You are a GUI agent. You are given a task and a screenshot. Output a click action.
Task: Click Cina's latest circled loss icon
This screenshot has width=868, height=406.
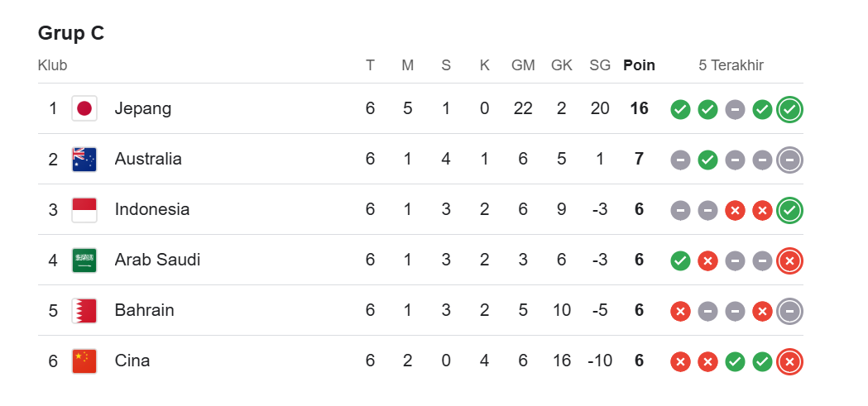pyautogui.click(x=790, y=361)
